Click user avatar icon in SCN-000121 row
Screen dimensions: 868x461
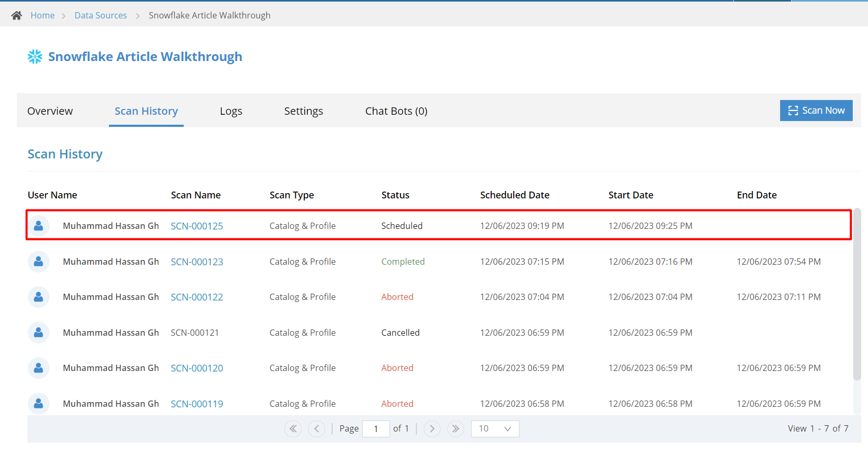(x=38, y=333)
